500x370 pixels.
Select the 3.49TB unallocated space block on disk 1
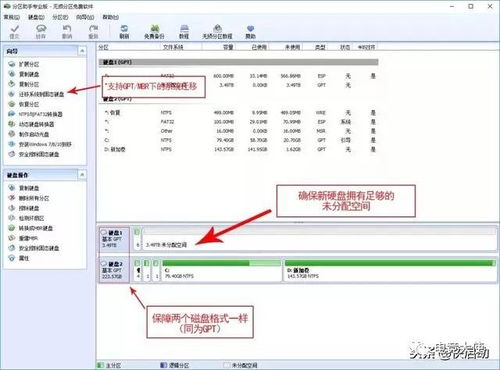click(x=319, y=239)
